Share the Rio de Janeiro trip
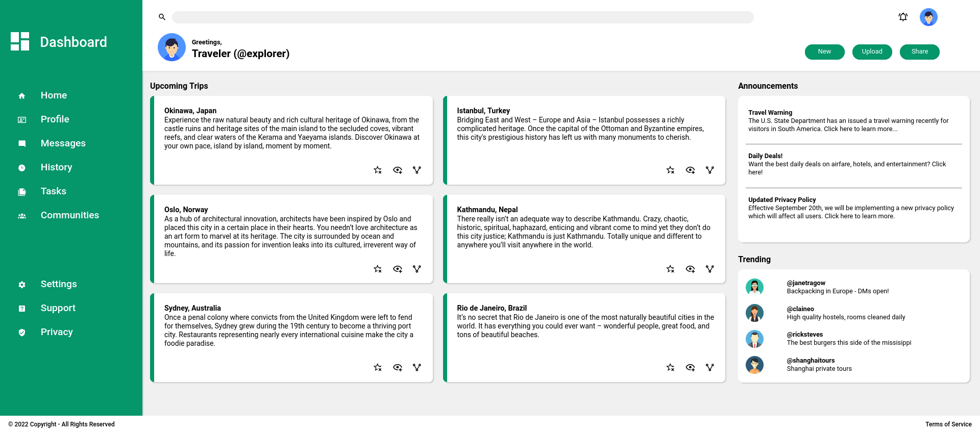980x431 pixels. point(710,367)
